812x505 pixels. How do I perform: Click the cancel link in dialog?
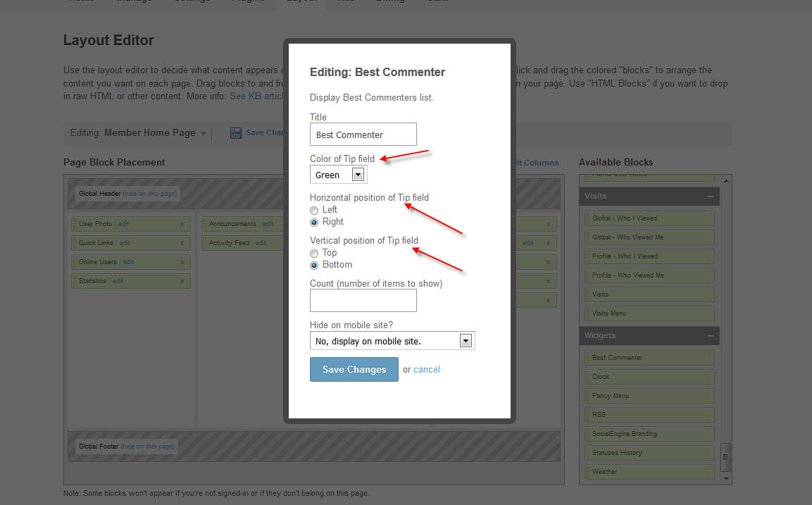[427, 370]
